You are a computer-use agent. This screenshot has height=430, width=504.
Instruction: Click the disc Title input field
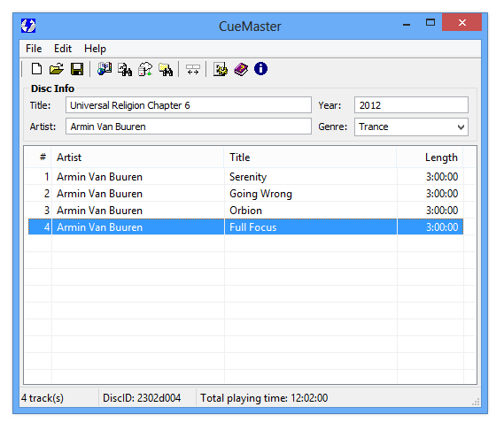(x=189, y=105)
